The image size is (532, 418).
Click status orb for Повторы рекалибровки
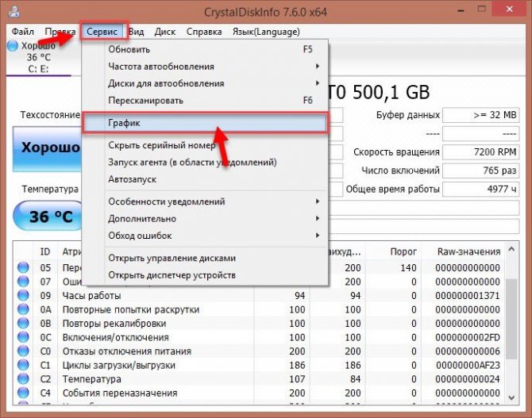click(x=23, y=323)
